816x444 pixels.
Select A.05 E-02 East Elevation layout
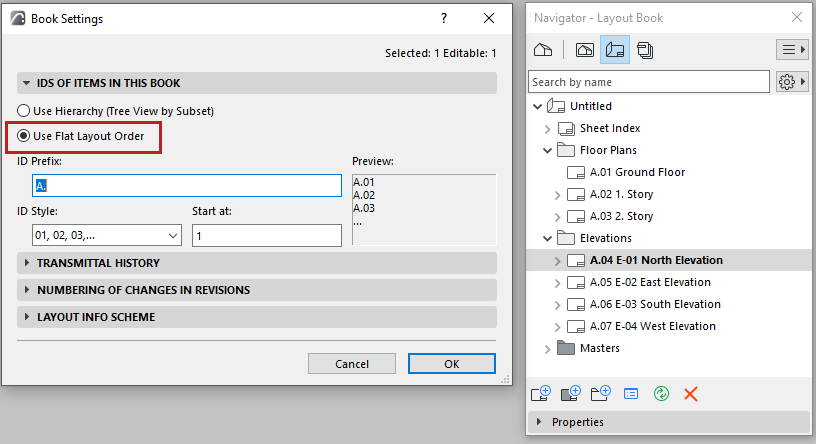(x=650, y=282)
